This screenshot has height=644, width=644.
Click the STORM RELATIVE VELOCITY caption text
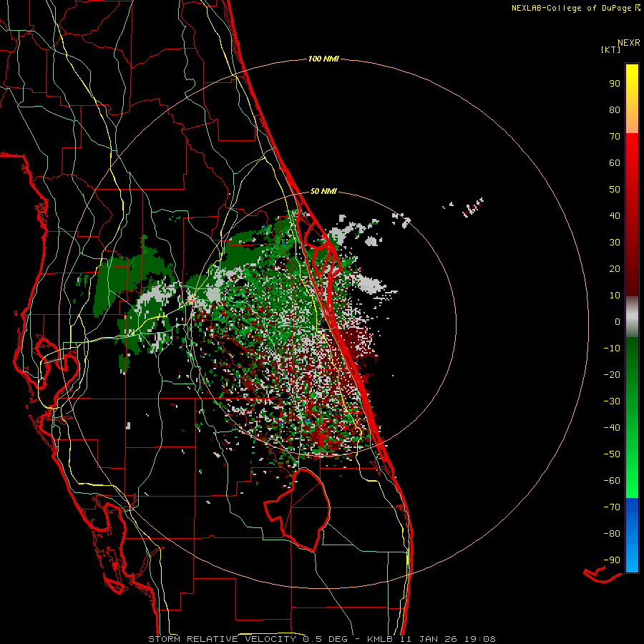[222, 639]
